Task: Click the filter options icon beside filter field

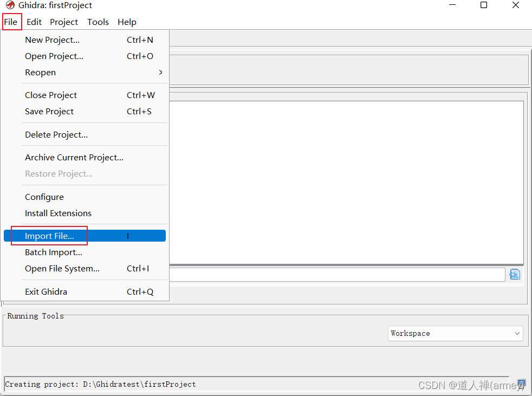Action: point(515,274)
